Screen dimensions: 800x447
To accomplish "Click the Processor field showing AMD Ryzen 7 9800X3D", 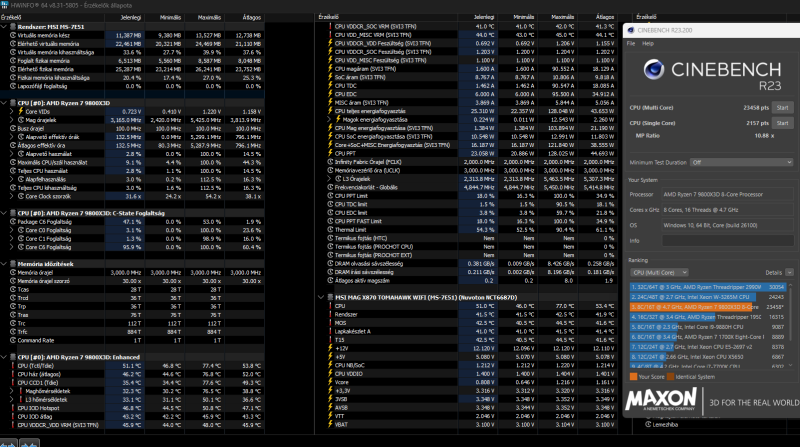I will (728, 194).
